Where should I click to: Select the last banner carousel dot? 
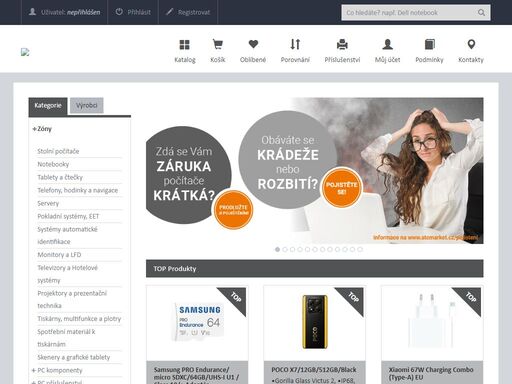(360, 249)
